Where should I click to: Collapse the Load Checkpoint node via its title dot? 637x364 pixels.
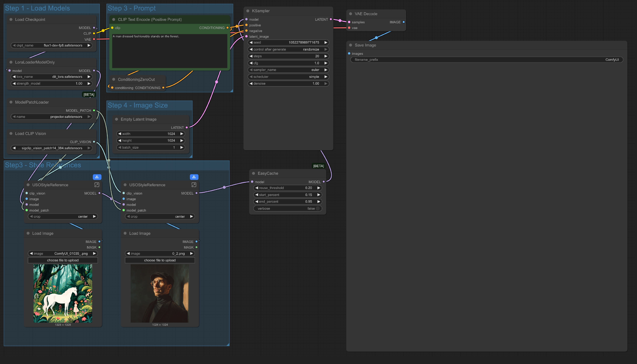[x=11, y=20]
